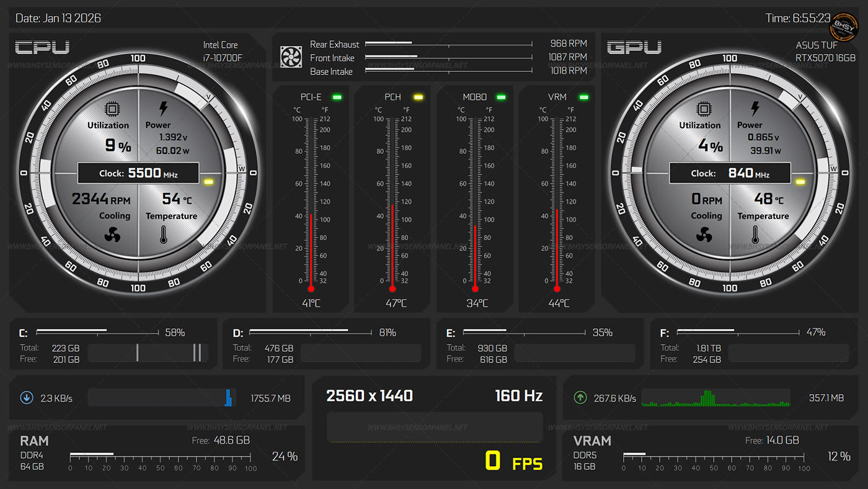Click the 'Intel Core i7-10700F' label
The image size is (868, 489).
point(222,51)
